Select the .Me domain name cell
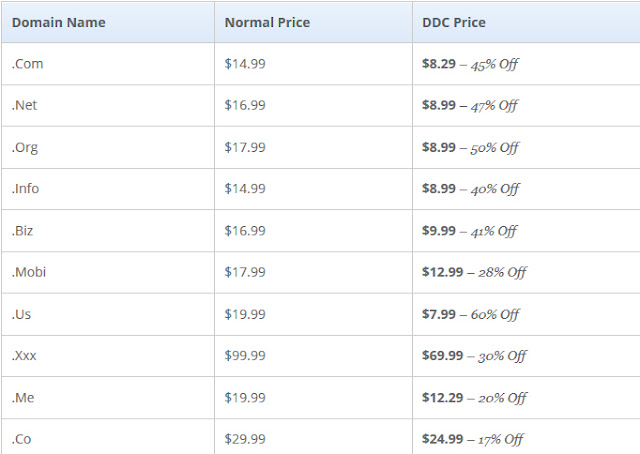This screenshot has width=640, height=454. 108,398
